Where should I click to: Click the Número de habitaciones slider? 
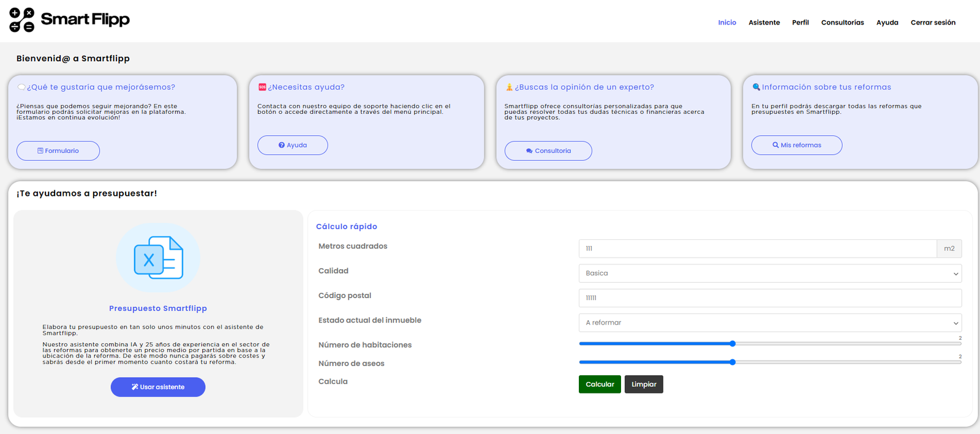tap(770, 344)
